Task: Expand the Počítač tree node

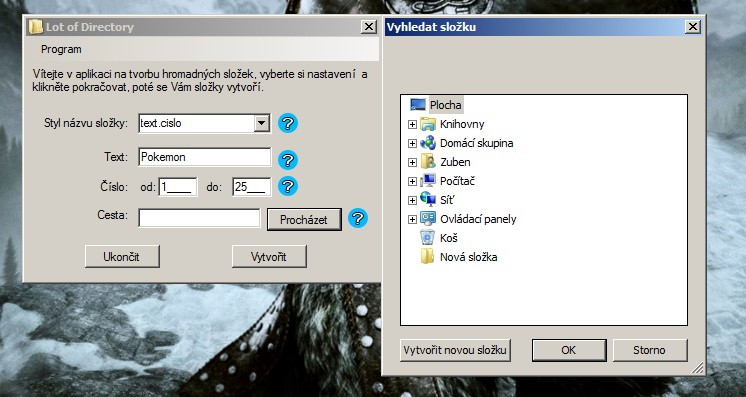Action: [412, 181]
